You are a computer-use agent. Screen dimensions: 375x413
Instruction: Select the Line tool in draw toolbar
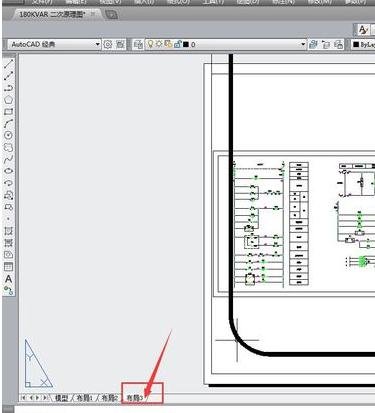(8, 64)
